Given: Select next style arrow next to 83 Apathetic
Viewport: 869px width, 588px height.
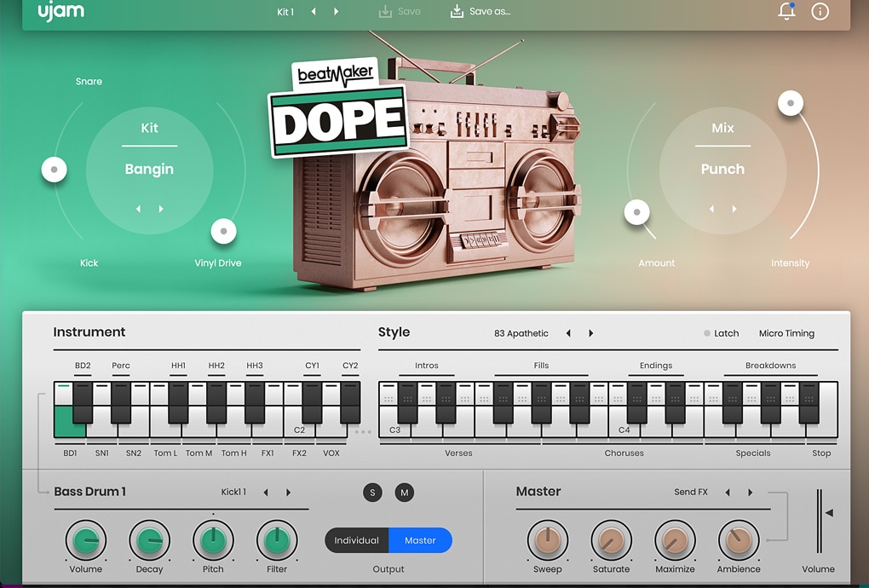Looking at the screenshot, I should click(x=590, y=333).
